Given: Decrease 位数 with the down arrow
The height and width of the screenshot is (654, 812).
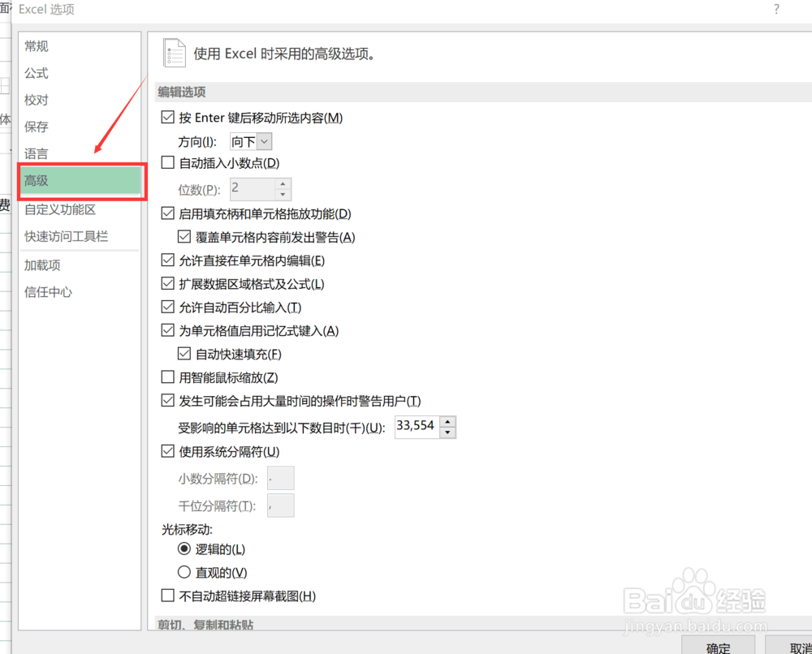Looking at the screenshot, I should (x=283, y=195).
